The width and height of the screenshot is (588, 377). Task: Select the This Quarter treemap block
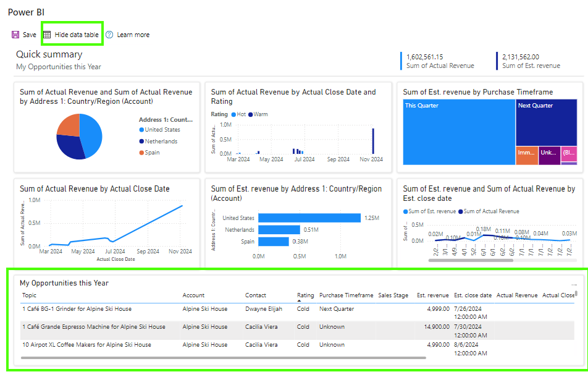click(x=458, y=133)
